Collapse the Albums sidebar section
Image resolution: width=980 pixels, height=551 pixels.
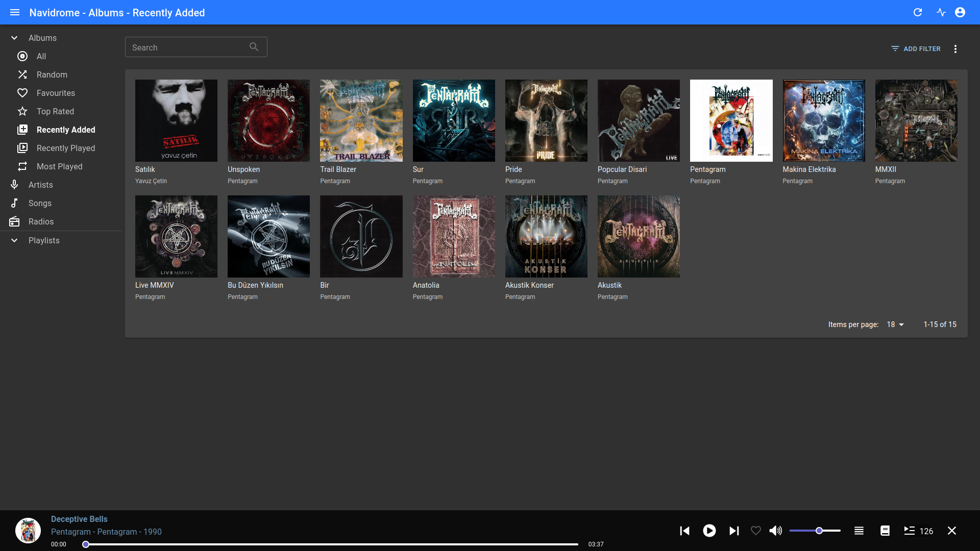click(x=14, y=38)
